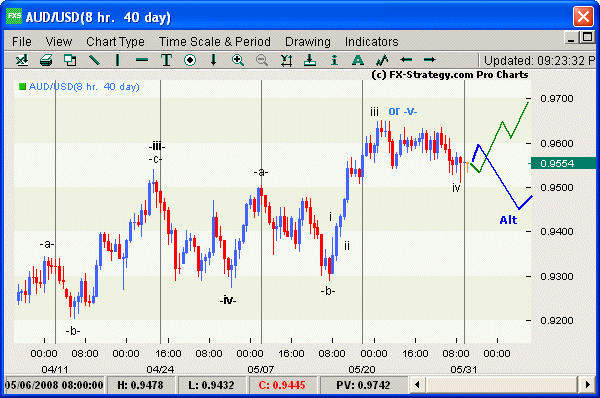Click the green legend square beside AUD/USD
This screenshot has width=600, height=398.
[x=23, y=86]
